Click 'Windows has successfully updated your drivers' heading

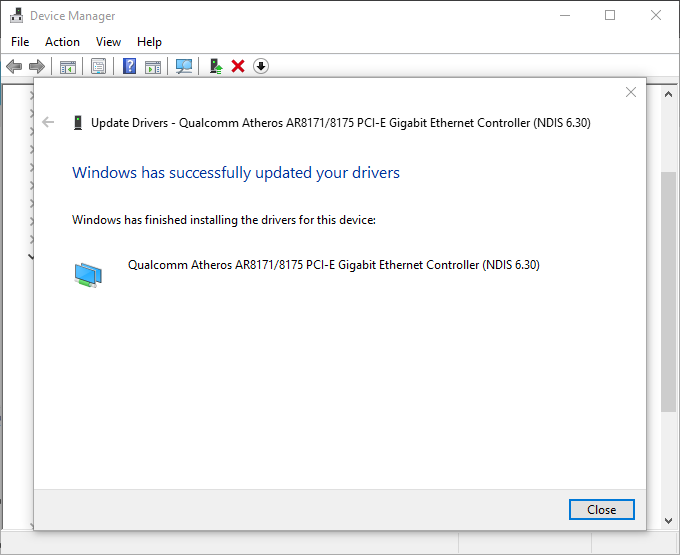(x=236, y=173)
